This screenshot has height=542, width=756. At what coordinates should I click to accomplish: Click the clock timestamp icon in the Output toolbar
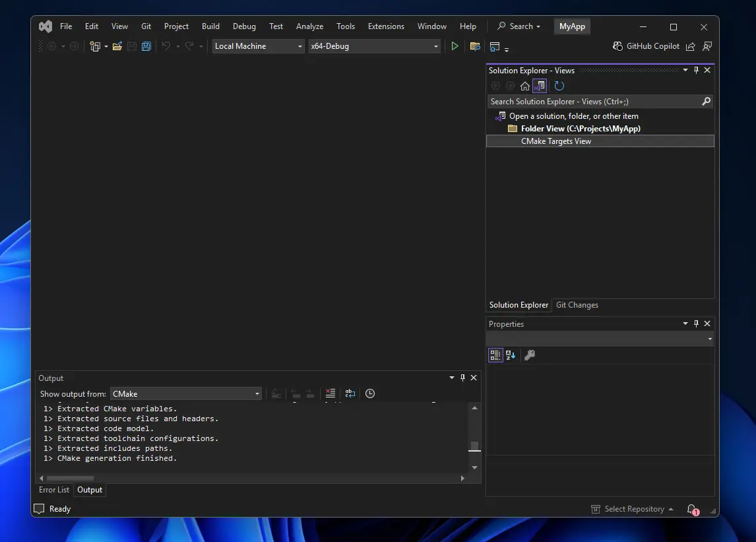(x=370, y=393)
